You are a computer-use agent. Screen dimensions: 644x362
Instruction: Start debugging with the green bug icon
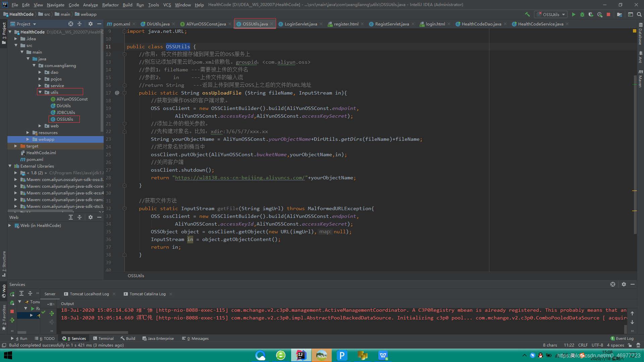[582, 14]
